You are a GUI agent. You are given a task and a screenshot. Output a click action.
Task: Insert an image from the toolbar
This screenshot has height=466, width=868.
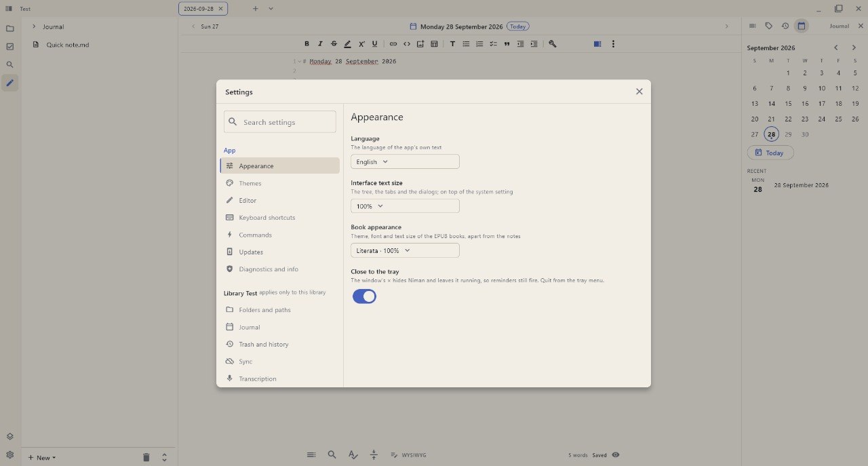point(420,43)
